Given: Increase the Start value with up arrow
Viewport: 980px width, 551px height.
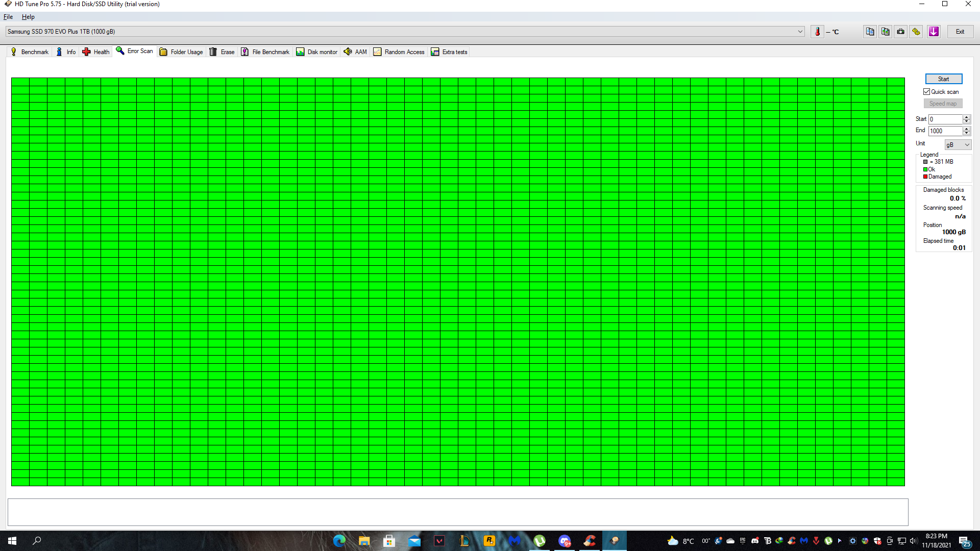Looking at the screenshot, I should point(966,117).
